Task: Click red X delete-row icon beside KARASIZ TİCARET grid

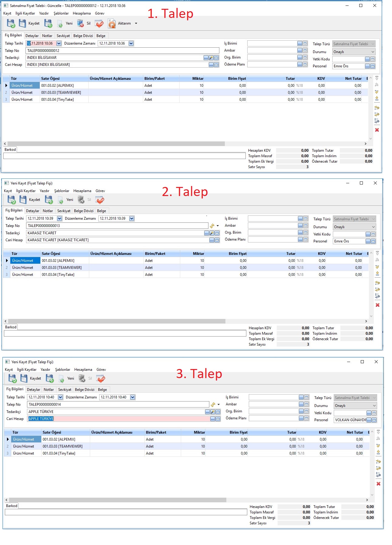Action: point(377,305)
